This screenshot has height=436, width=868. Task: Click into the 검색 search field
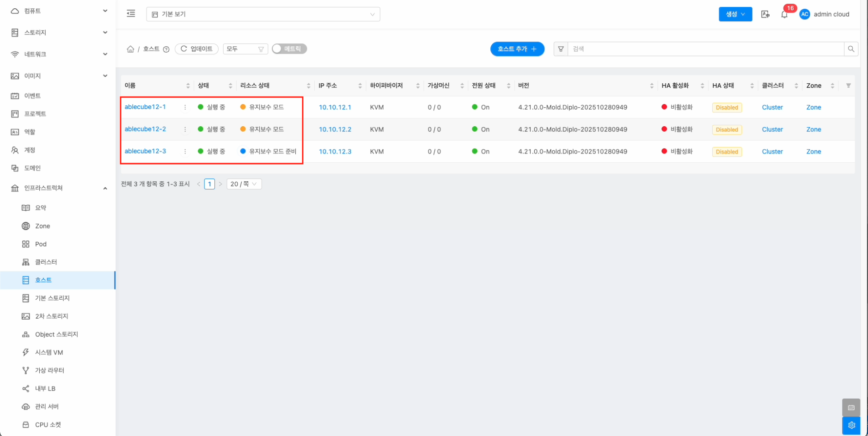[705, 49]
